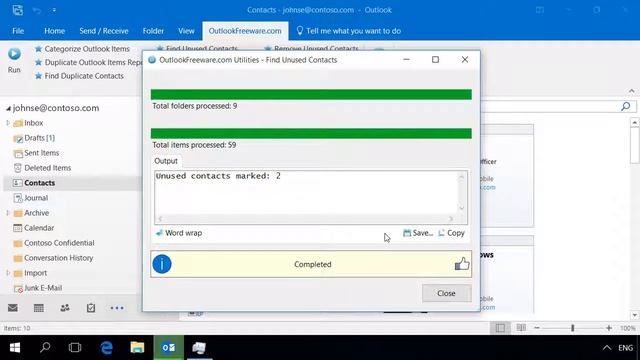Open Quick Access Toolbar customize dropdown
This screenshot has width=640, height=360.
pyautogui.click(x=54, y=10)
